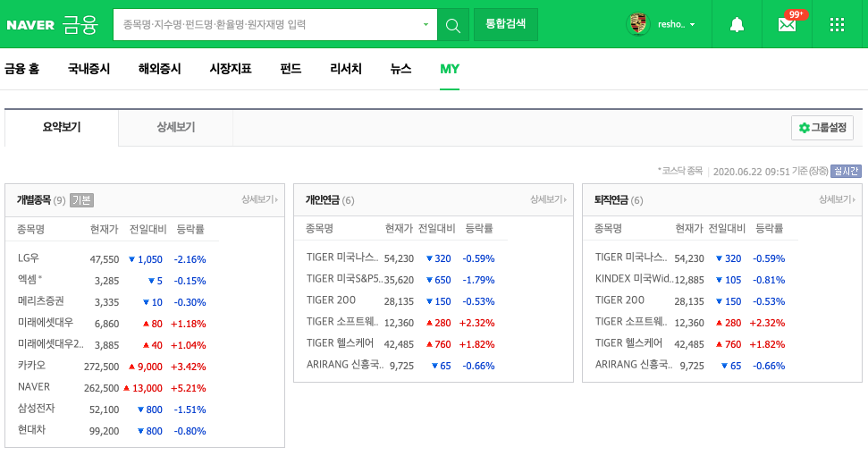
Task: Open TIGER 소프트웨.. in 퇴직연금 group
Action: pos(631,322)
